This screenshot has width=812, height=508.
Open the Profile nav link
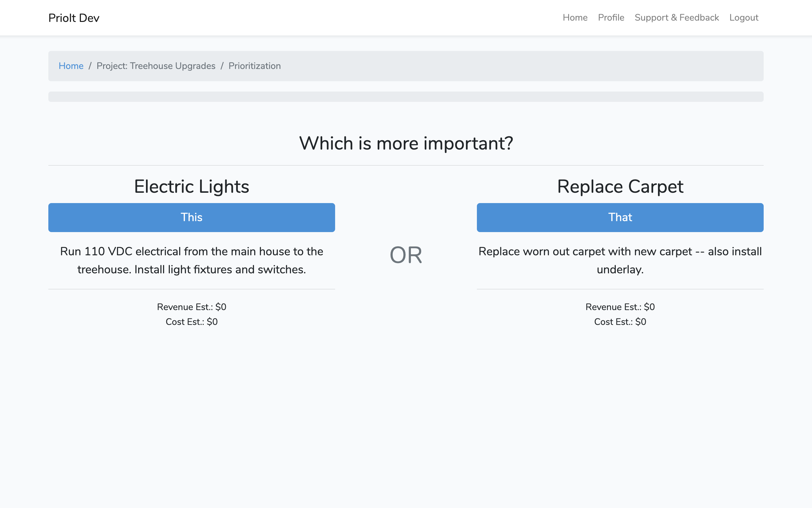tap(611, 17)
